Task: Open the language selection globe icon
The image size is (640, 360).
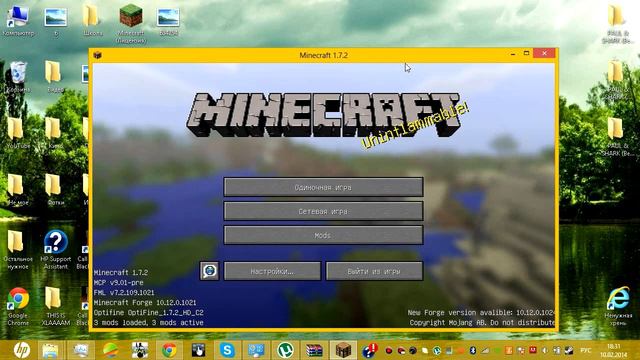Action: click(x=209, y=271)
